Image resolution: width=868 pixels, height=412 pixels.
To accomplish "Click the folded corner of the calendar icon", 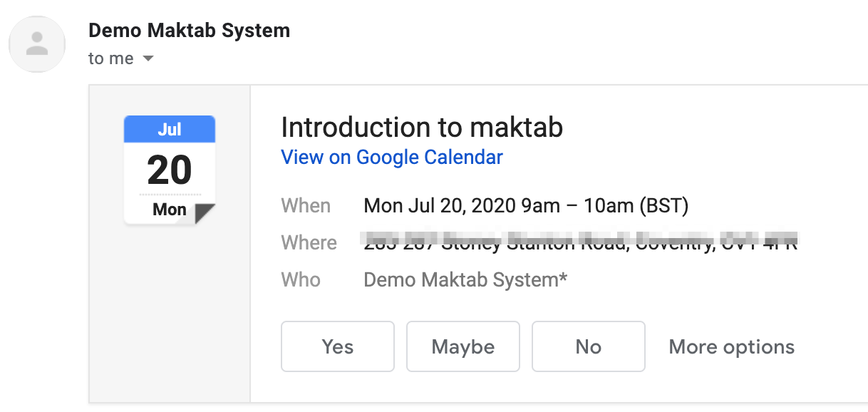I will [205, 213].
